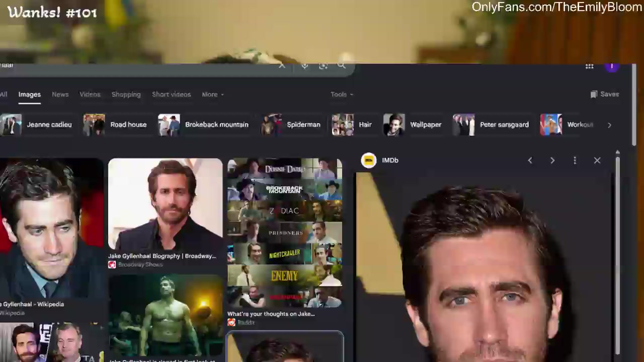Click the large IMDb preview image
644x362 pixels.
(x=484, y=267)
